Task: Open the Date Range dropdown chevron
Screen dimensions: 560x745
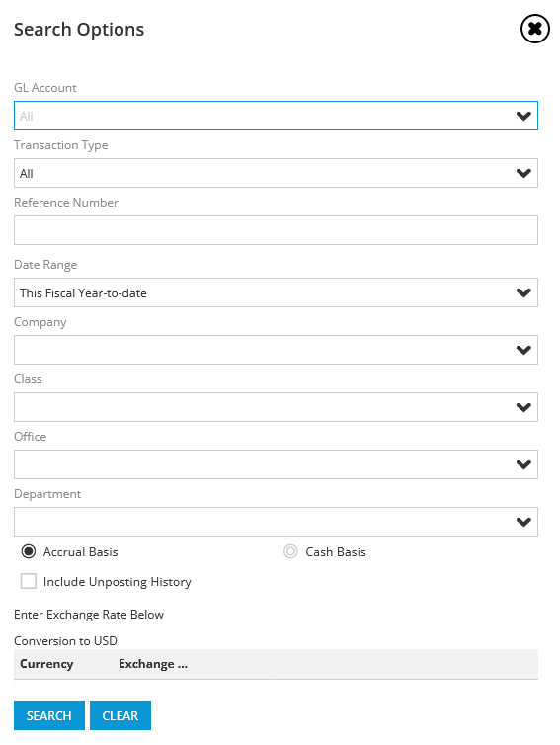Action: pyautogui.click(x=523, y=292)
